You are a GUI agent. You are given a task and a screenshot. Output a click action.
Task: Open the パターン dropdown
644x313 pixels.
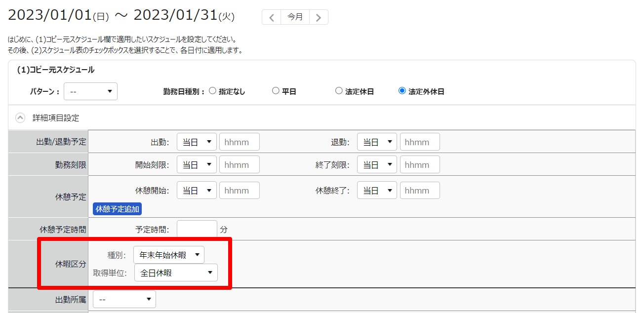point(91,91)
